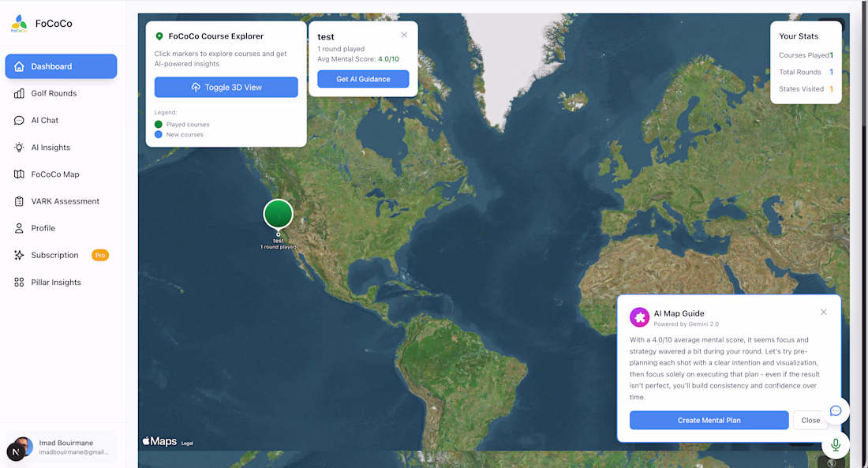Click the Pillar Insights grid icon
Image resolution: width=868 pixels, height=468 pixels.
click(x=19, y=282)
